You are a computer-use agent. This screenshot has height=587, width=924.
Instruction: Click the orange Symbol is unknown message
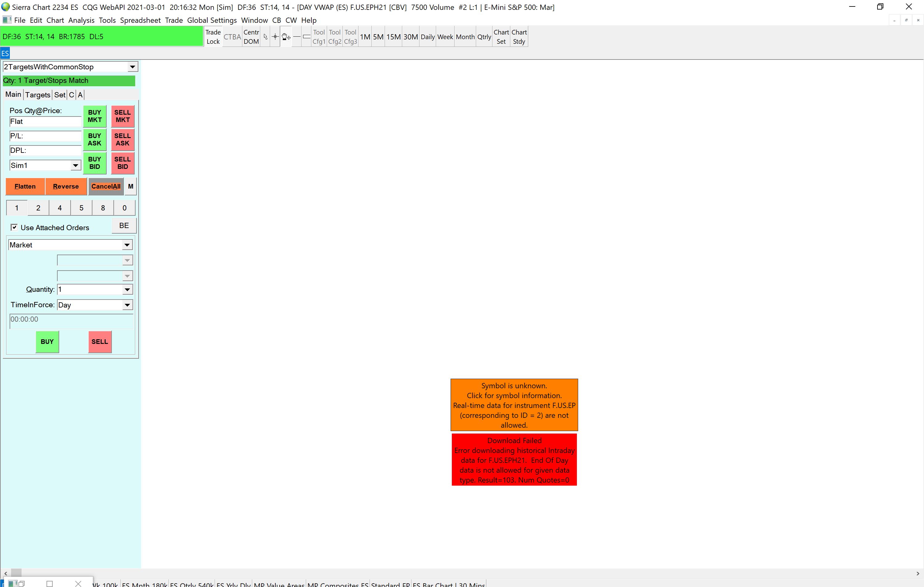point(514,405)
